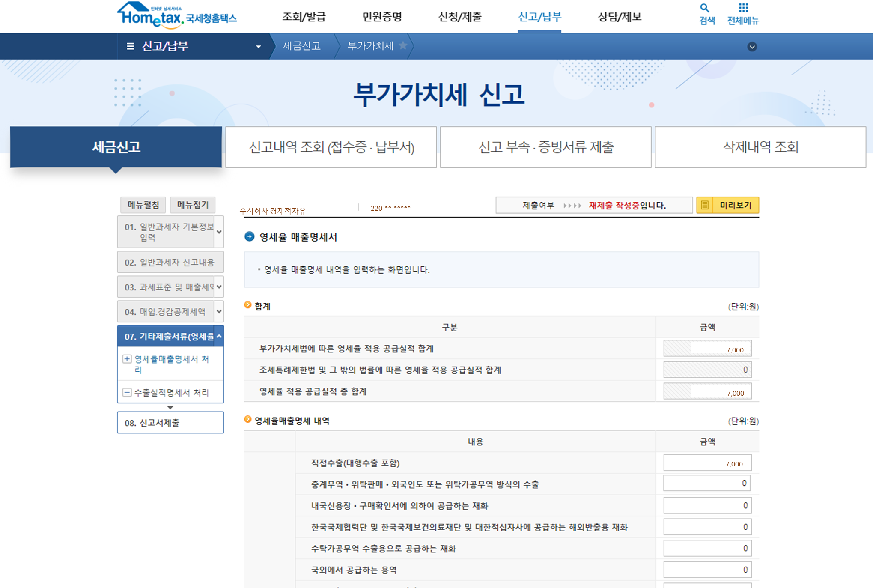Toggle the favorite star next to 부가가치세
873x588 pixels.
[x=402, y=45]
